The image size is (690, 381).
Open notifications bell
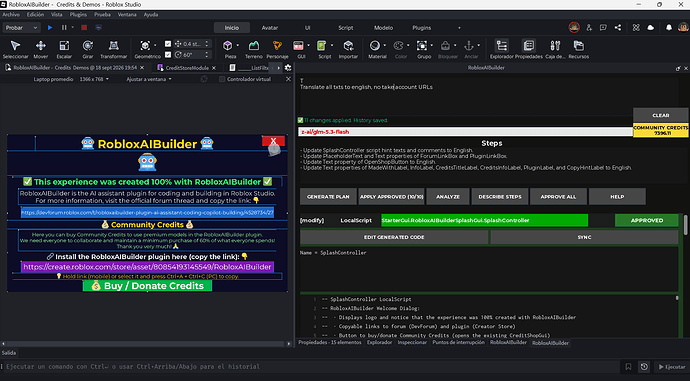[x=669, y=28]
